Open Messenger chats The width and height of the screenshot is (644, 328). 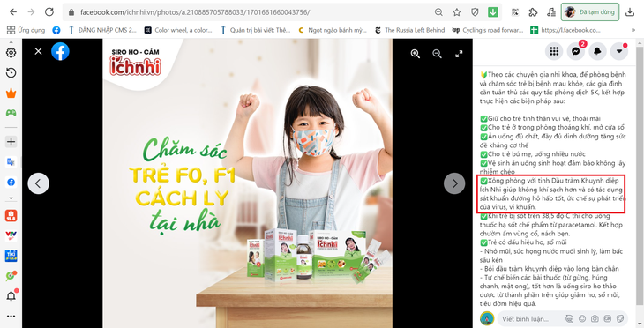click(576, 51)
